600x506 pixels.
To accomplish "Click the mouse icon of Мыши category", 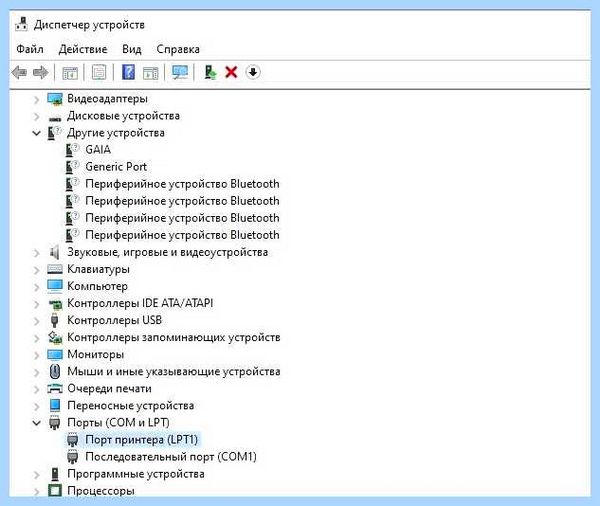I will [x=55, y=371].
